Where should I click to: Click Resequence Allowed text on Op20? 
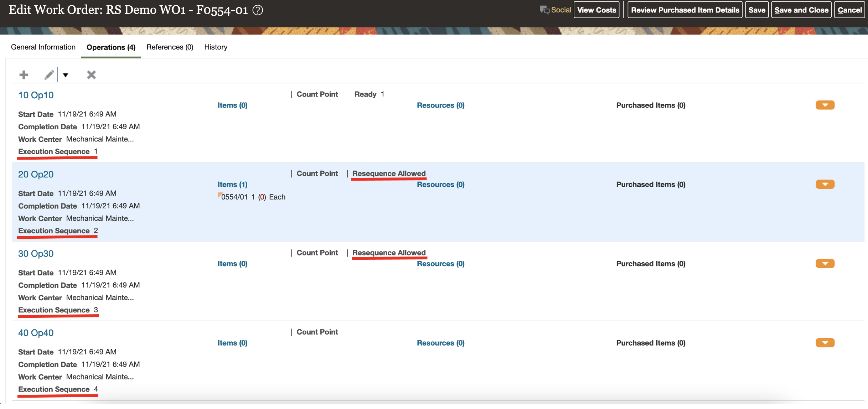click(x=389, y=174)
